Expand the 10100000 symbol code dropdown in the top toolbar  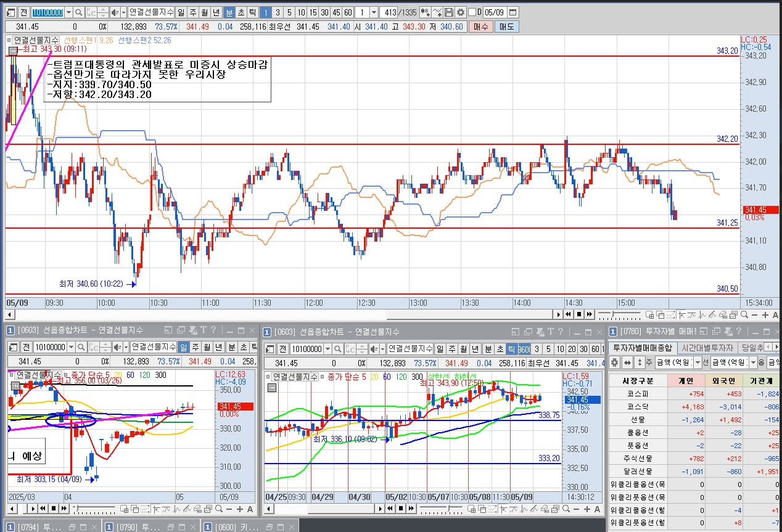(68, 12)
